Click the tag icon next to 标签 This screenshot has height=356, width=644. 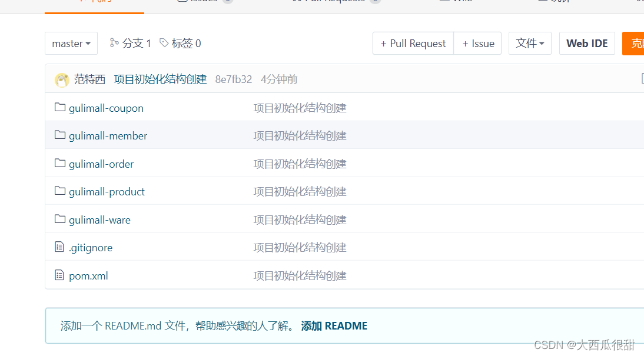click(x=164, y=43)
